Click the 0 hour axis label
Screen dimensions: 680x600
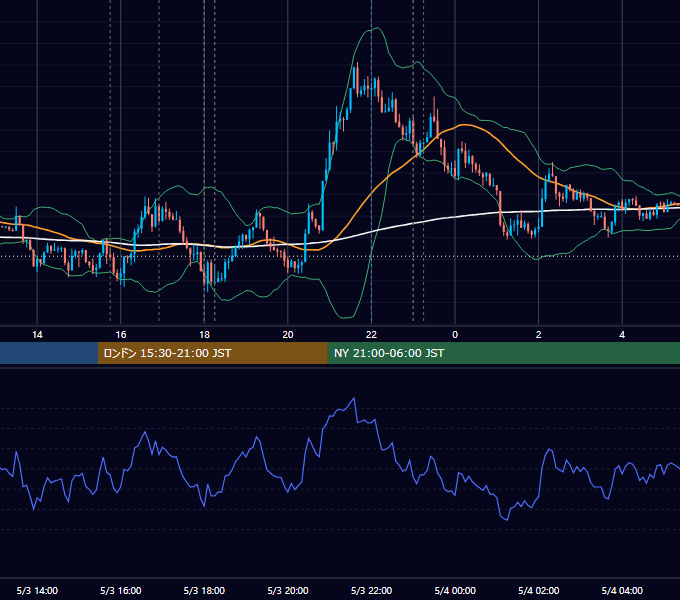[x=455, y=335]
